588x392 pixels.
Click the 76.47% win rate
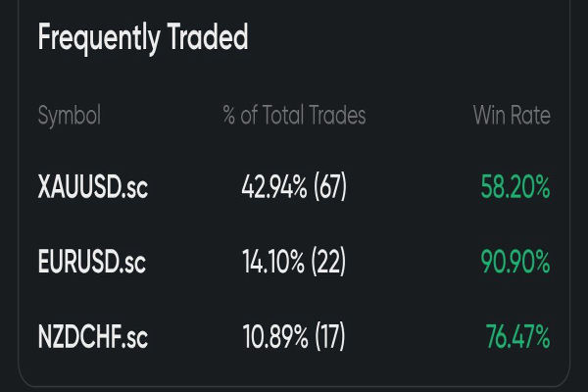point(517,338)
